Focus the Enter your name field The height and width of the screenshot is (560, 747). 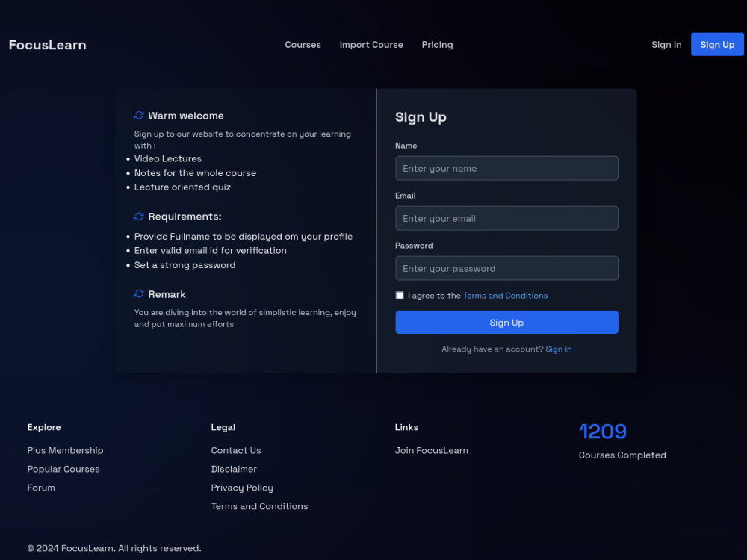pyautogui.click(x=506, y=168)
